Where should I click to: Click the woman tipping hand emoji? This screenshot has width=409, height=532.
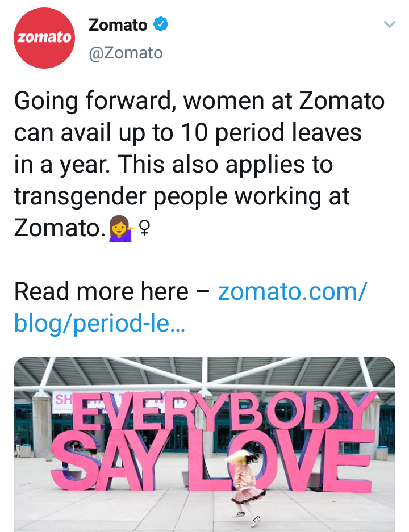120,228
